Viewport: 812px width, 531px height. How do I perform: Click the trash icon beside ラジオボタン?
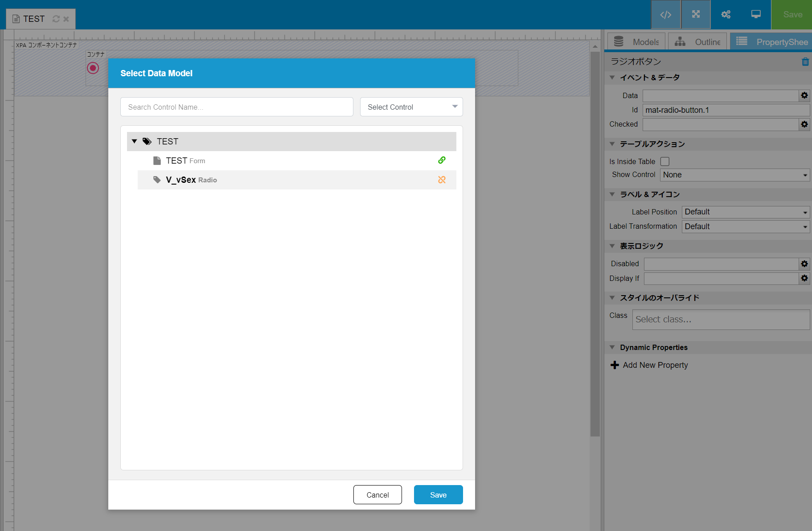805,62
